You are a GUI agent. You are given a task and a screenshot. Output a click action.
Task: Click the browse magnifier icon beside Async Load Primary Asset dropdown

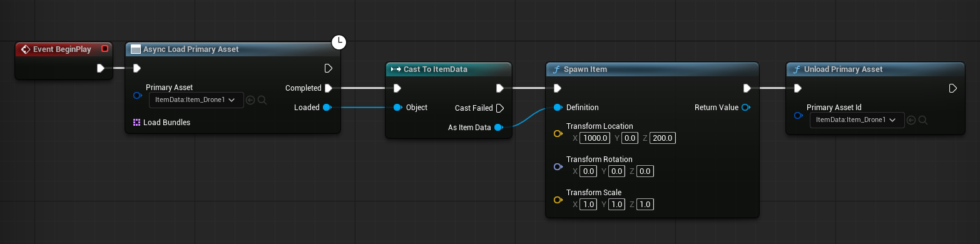pyautogui.click(x=263, y=100)
